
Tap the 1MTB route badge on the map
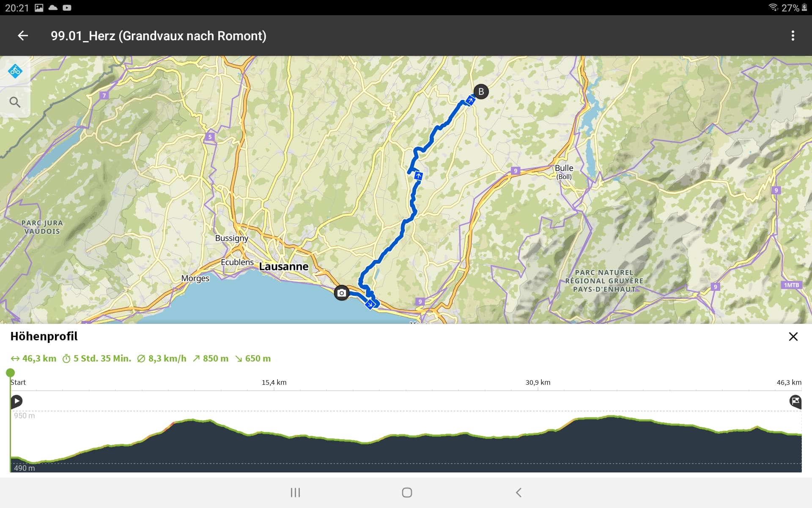(x=791, y=285)
